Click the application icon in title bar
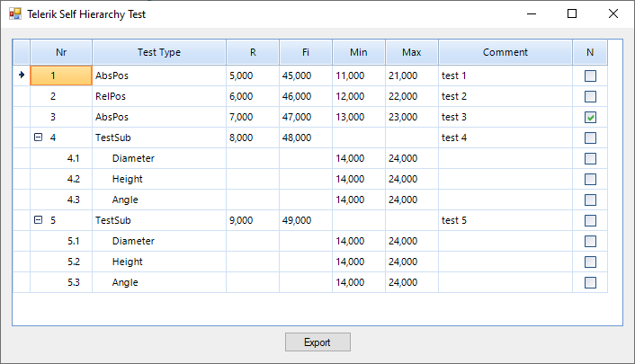The width and height of the screenshot is (635, 364). click(14, 14)
